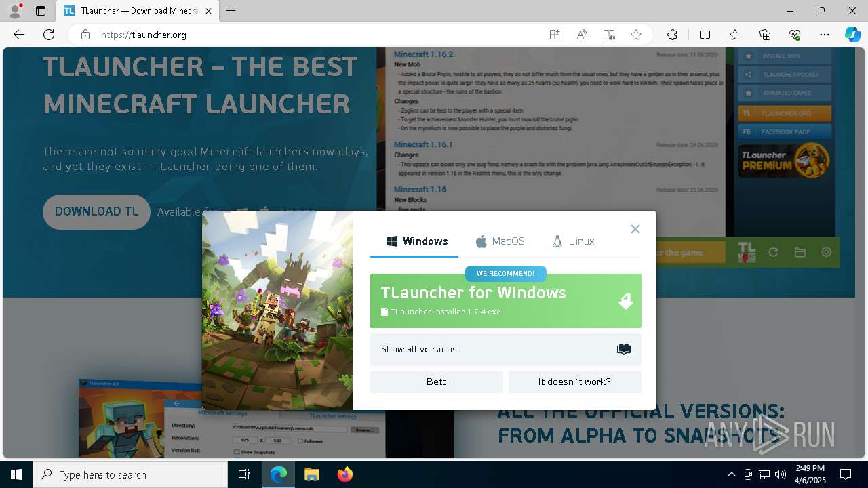Open the Windows Start menu
This screenshot has height=488, width=868.
16,474
